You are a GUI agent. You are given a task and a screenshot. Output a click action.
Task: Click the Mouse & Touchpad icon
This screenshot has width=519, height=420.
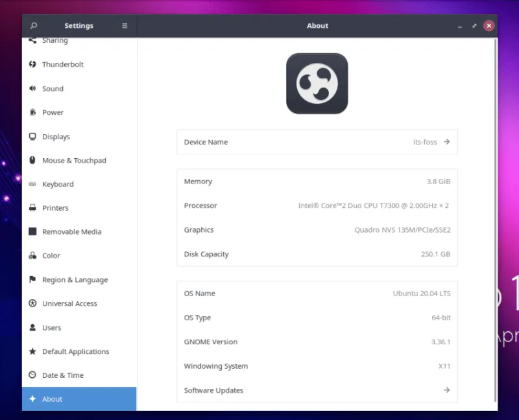pyautogui.click(x=32, y=160)
